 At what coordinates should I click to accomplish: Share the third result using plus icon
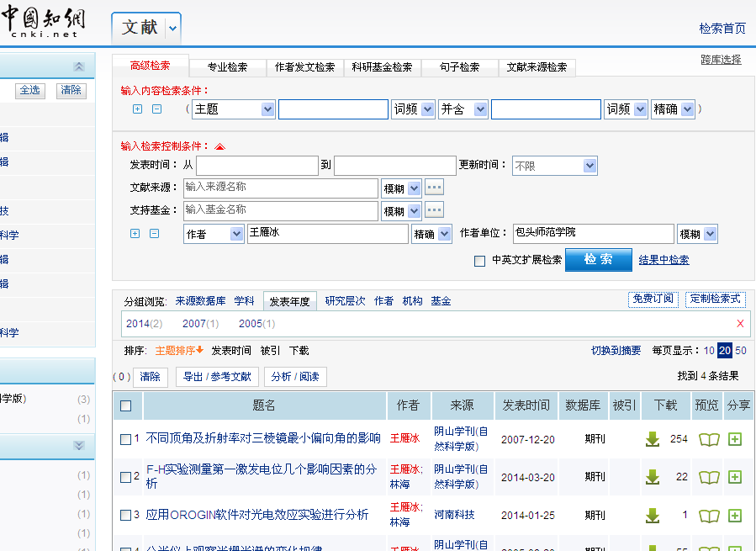[x=735, y=515]
